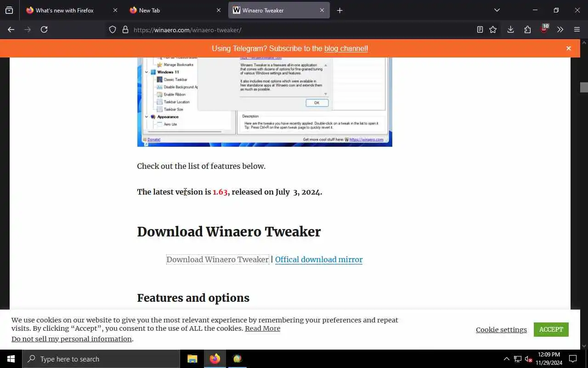This screenshot has height=368, width=588.
Task: Close the New Tab tab
Action: point(219,10)
